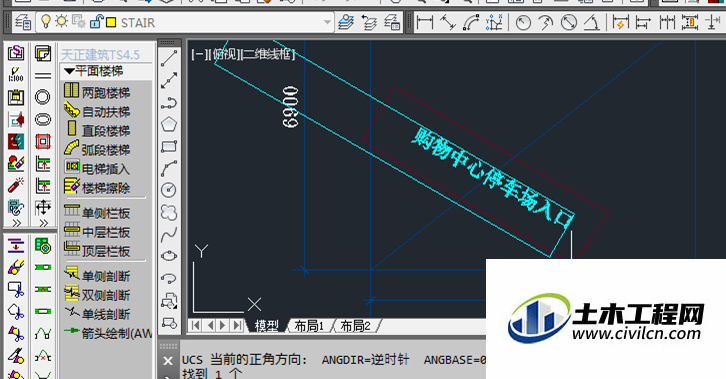Open the [-] viewport controls menu
This screenshot has width=726, height=379.
(199, 55)
